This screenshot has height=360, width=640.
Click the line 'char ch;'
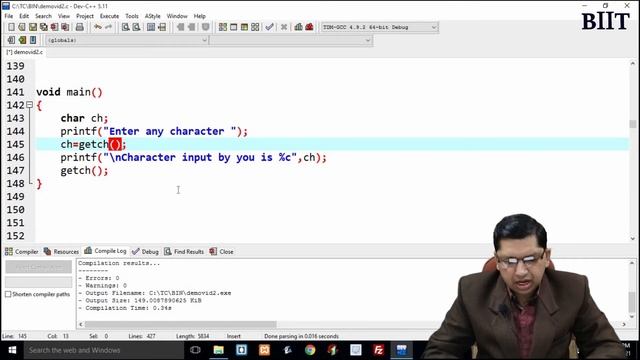coord(84,118)
